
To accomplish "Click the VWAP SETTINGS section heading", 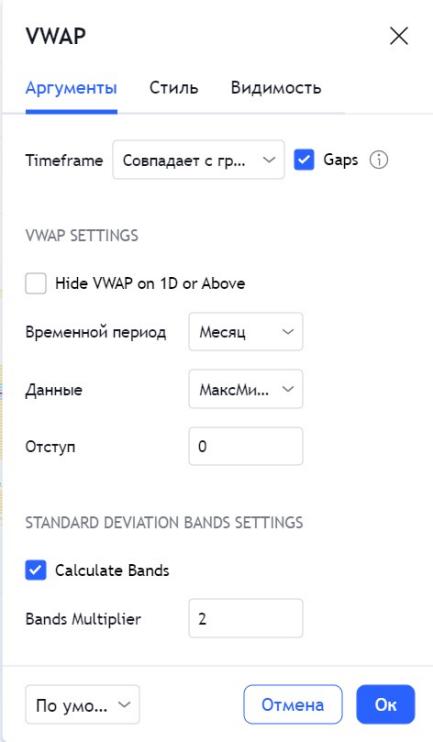I will coord(82,235).
